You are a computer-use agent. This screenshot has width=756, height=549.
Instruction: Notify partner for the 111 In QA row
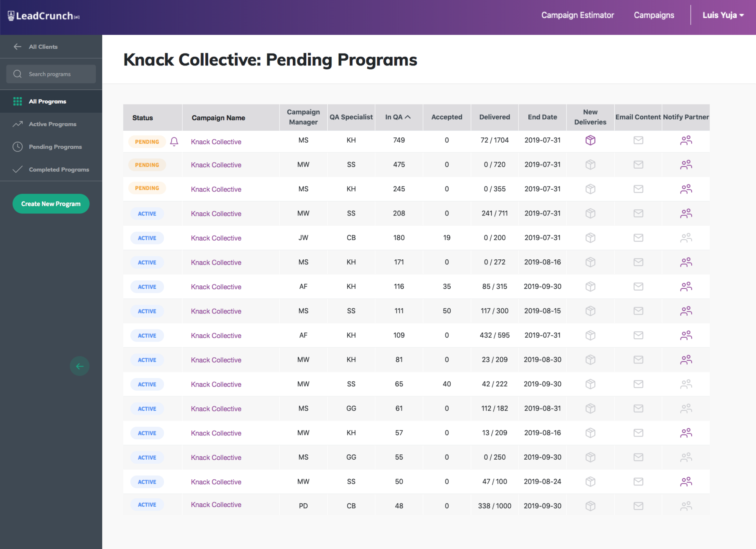pyautogui.click(x=686, y=311)
